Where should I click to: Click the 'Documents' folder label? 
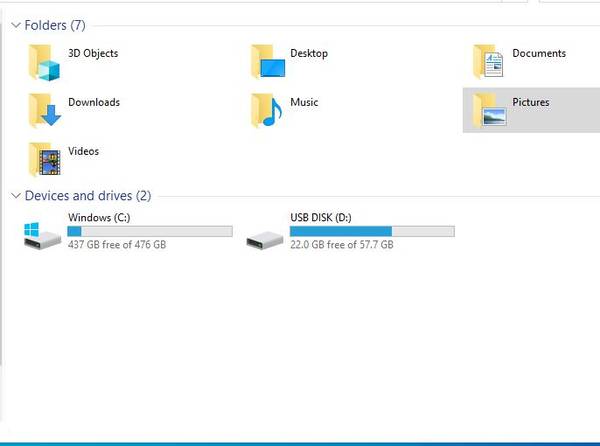[539, 53]
